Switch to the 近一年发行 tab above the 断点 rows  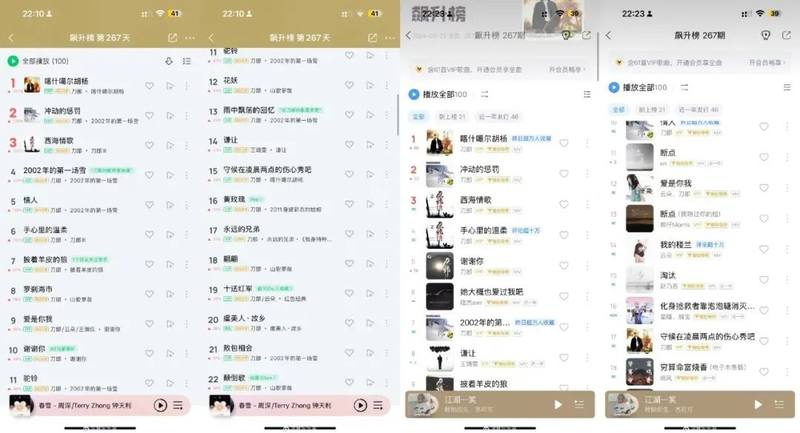(x=698, y=110)
